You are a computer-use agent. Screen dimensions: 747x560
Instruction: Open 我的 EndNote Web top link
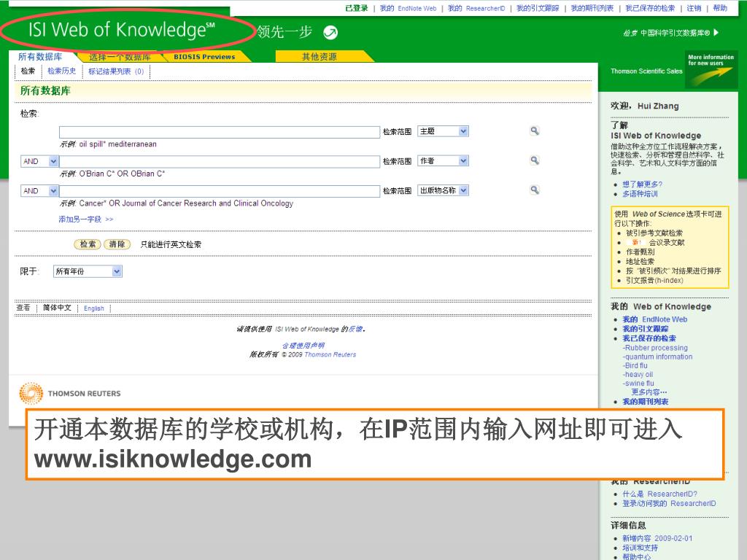coord(408,8)
